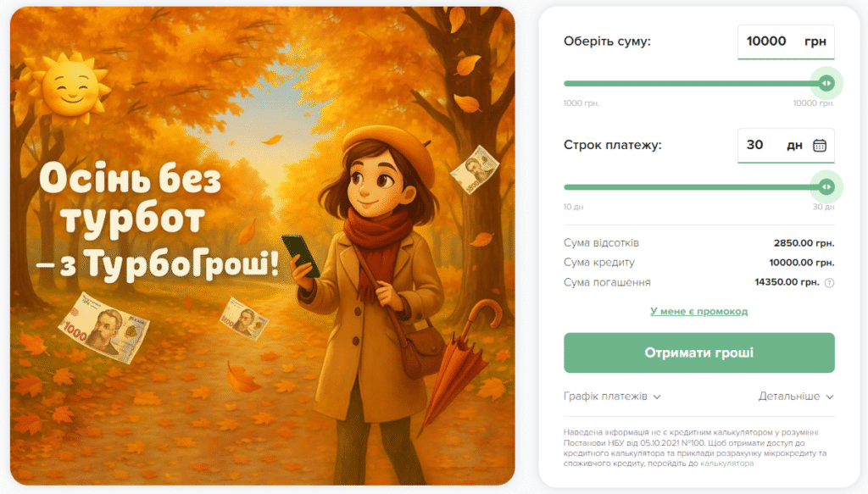Viewport: 868px width, 494px height.
Task: Open the calendar icon for payment term
Action: click(820, 146)
